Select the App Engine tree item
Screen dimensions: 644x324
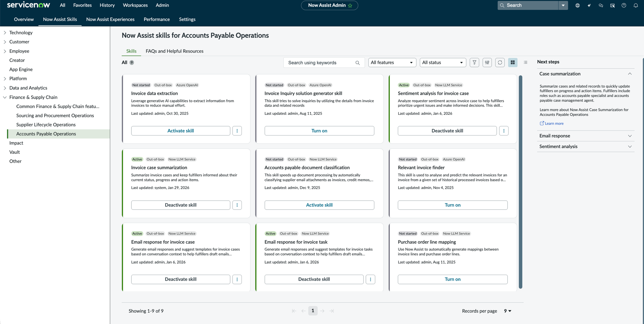(21, 69)
